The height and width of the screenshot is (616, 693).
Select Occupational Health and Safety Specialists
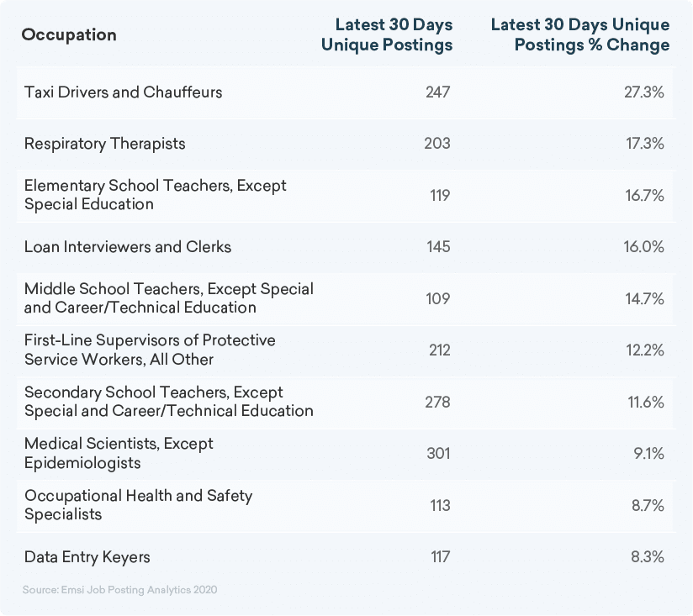138,505
